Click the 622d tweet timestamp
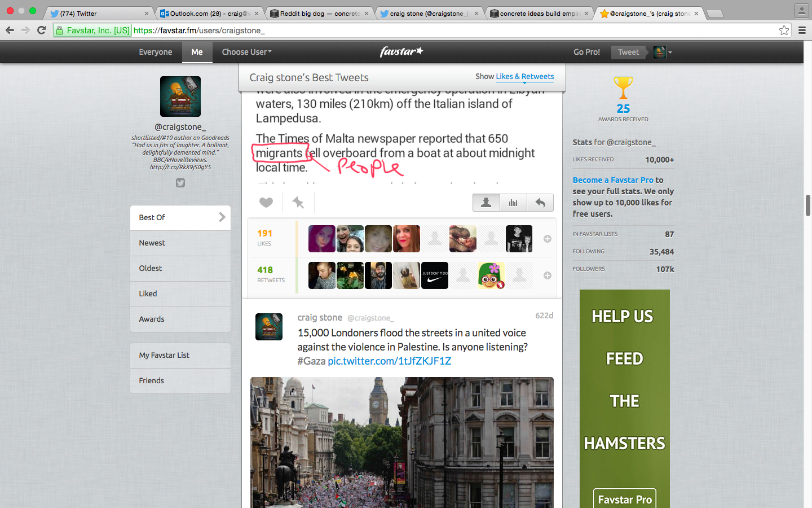812x508 pixels. [x=544, y=316]
